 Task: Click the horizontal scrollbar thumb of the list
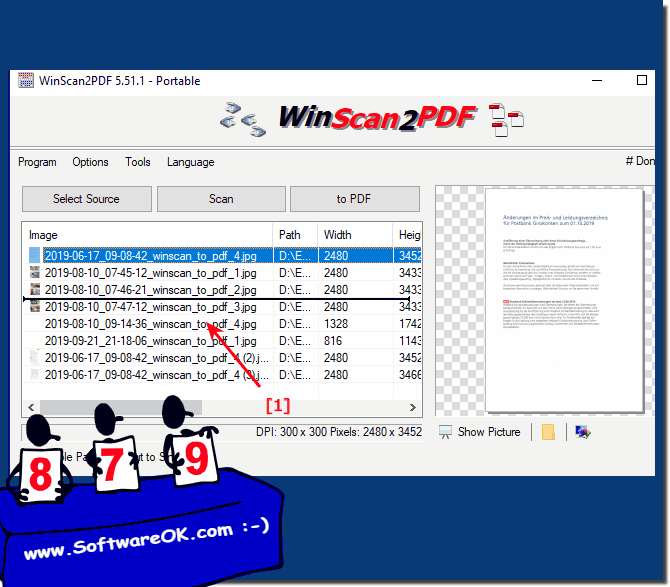[x=120, y=408]
